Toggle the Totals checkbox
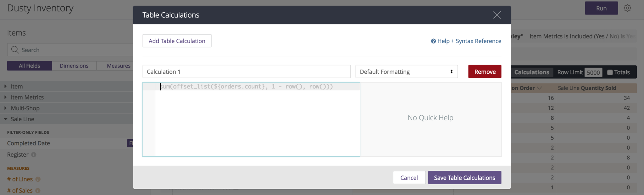This screenshot has height=195, width=644. coord(610,72)
